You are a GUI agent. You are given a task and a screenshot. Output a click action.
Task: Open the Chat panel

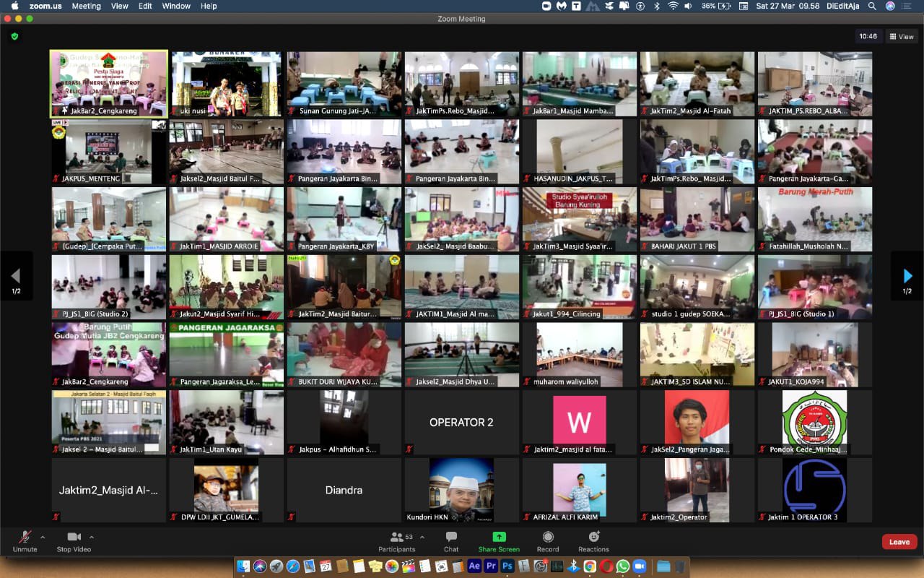click(451, 540)
